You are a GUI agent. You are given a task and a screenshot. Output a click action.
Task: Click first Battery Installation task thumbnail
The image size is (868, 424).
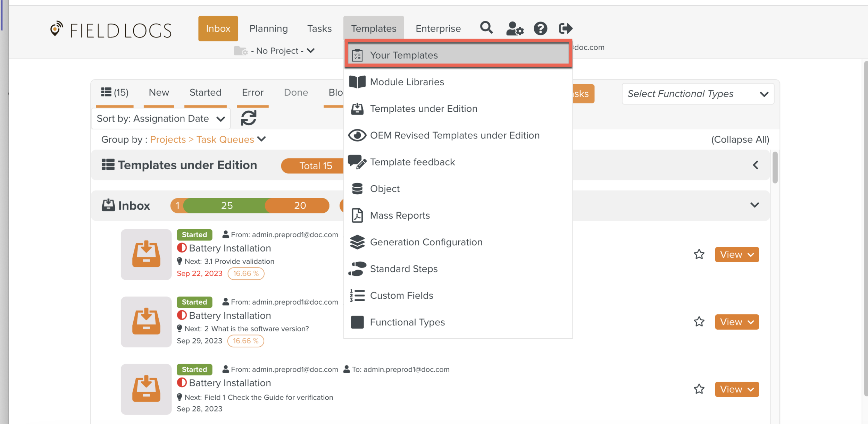(146, 254)
